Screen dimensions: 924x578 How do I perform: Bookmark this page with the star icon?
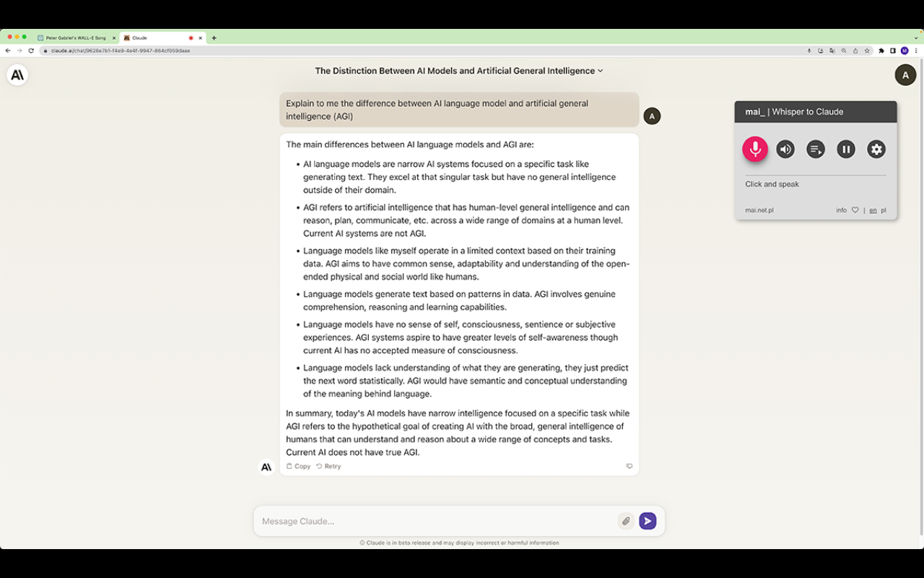click(x=867, y=51)
